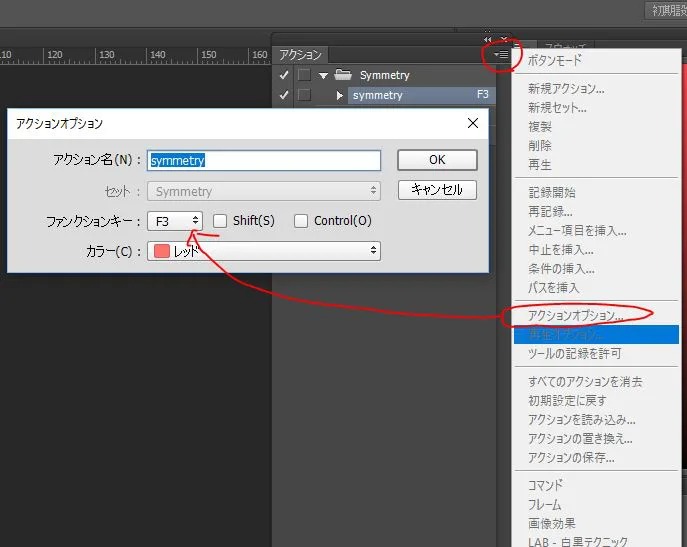Enable the Shift(S) checkbox
The height and width of the screenshot is (547, 687).
(x=221, y=221)
